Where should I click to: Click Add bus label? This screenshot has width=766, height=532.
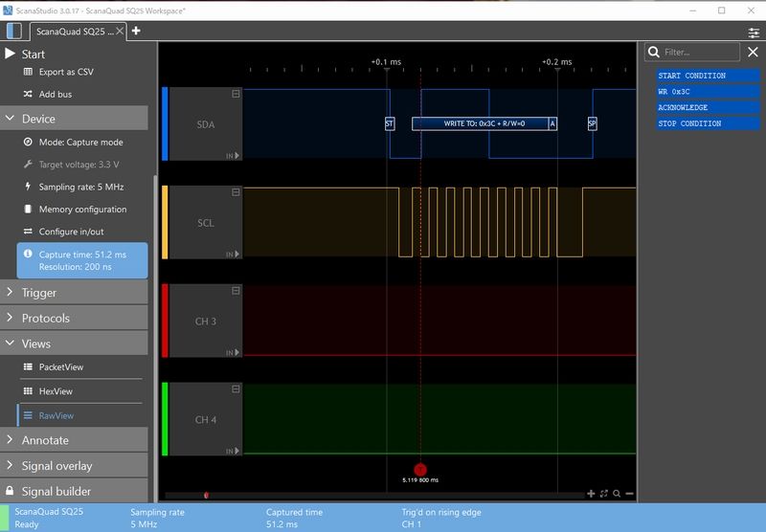coord(56,94)
